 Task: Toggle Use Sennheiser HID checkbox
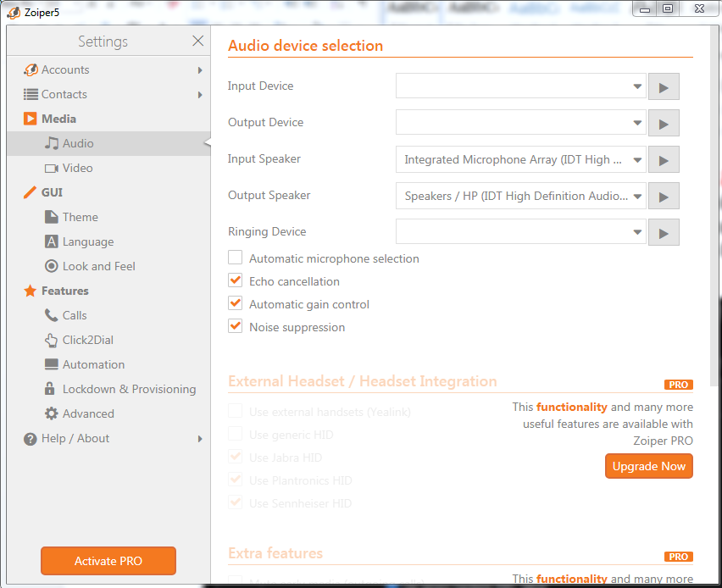[236, 502]
